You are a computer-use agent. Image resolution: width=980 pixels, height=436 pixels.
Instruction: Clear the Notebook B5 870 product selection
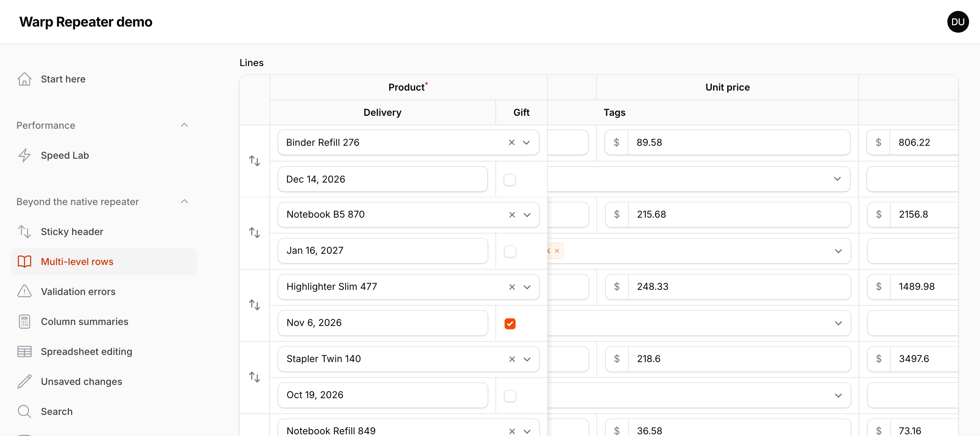512,215
